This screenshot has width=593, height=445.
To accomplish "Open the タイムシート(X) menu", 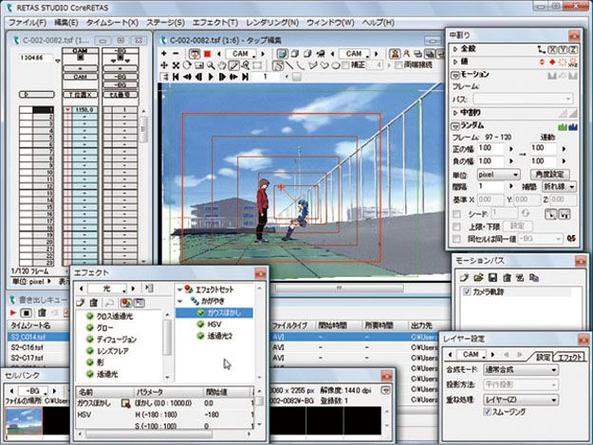I will click(112, 23).
